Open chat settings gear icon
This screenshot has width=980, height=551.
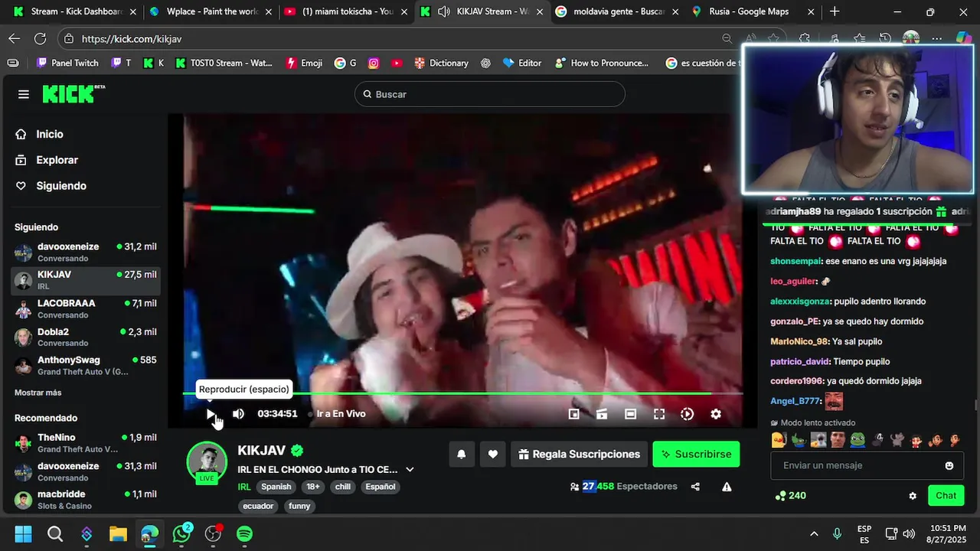(x=913, y=496)
